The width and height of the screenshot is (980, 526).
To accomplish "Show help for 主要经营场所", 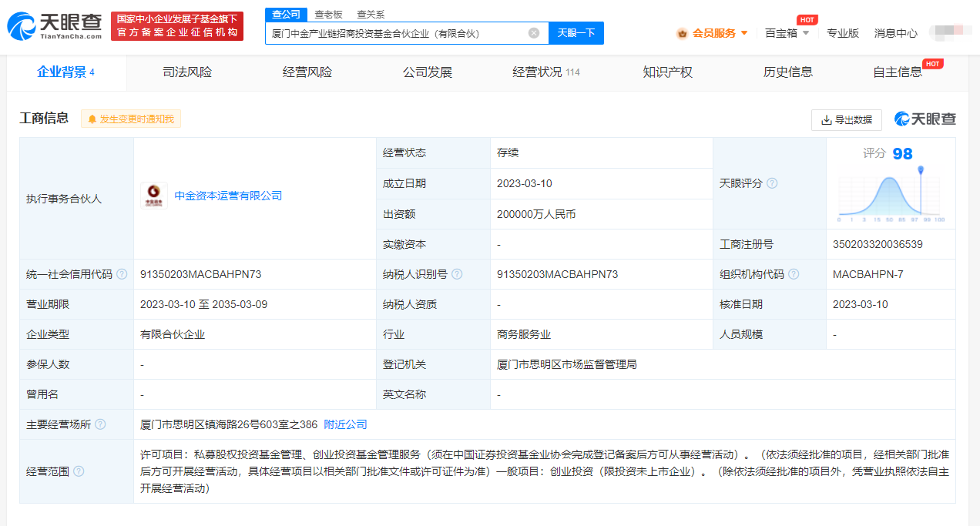I will [100, 424].
